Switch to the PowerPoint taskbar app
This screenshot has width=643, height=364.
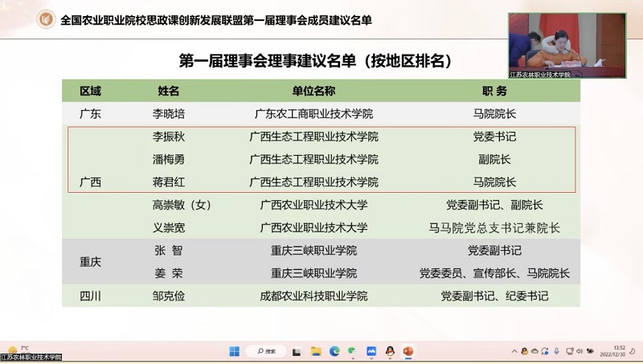[408, 351]
